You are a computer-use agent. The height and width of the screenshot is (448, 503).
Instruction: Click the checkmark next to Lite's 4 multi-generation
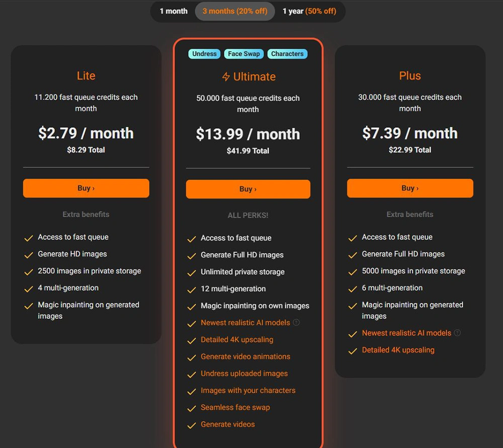coord(29,288)
